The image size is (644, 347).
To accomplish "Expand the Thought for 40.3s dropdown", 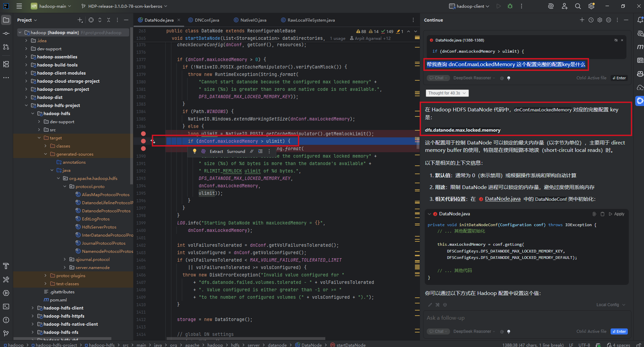I will click(447, 93).
